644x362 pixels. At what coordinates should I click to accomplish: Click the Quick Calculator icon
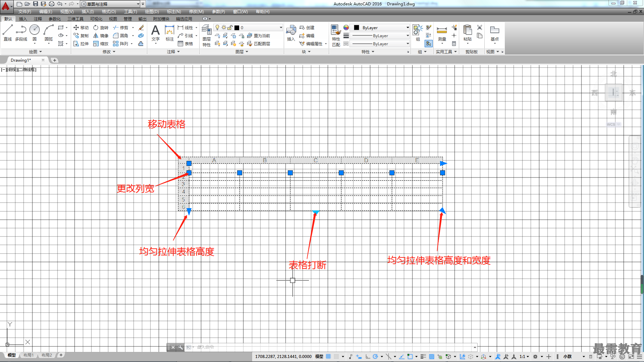[454, 44]
